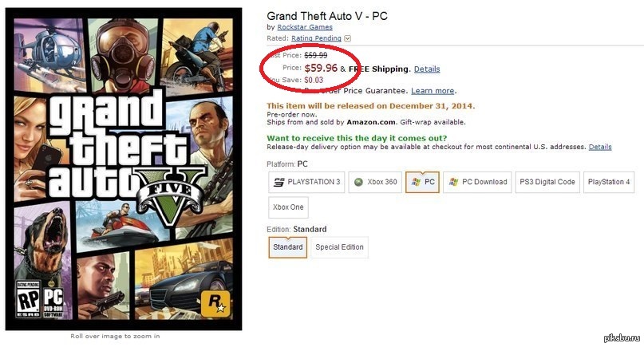644x347 pixels.
Task: Click the GTA V cover art image
Action: pyautogui.click(x=124, y=167)
